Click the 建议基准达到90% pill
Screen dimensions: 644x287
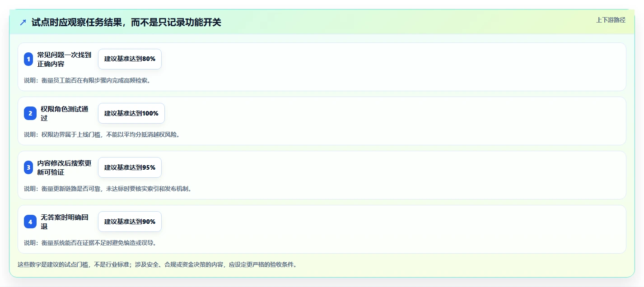(130, 222)
